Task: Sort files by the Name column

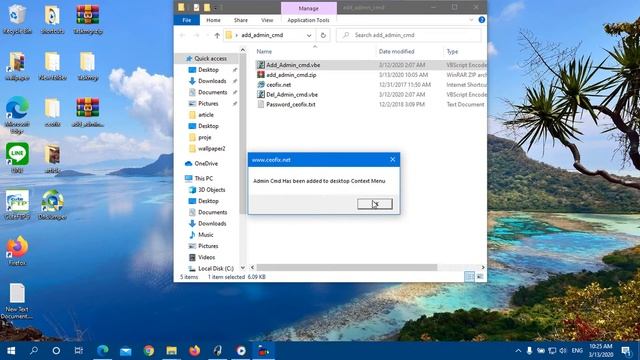Action: [x=264, y=51]
